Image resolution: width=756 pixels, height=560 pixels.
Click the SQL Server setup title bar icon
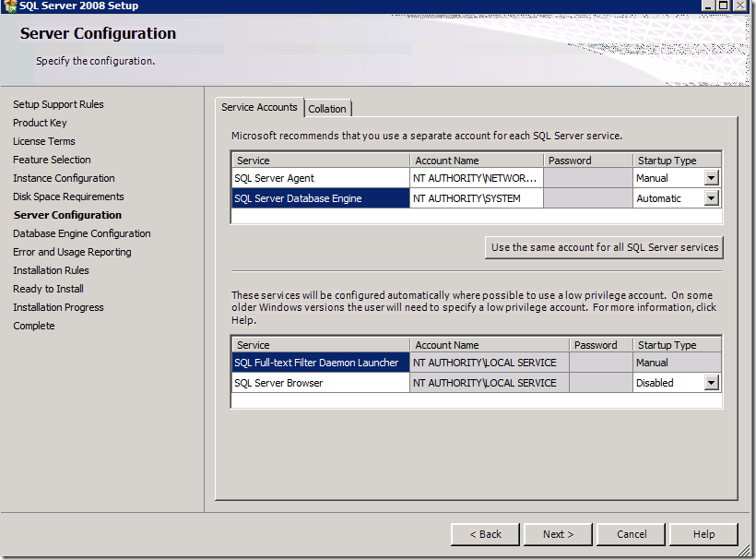(9, 6)
